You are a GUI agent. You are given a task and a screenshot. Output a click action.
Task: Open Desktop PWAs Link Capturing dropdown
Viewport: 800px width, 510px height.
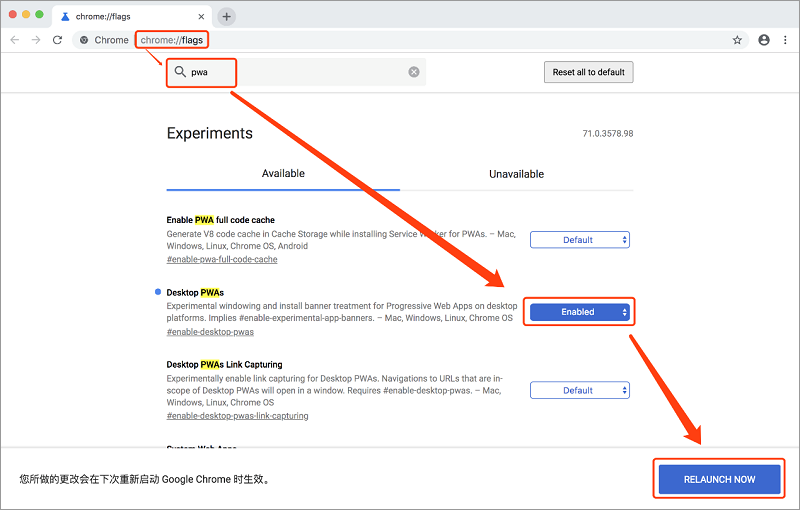pos(579,390)
